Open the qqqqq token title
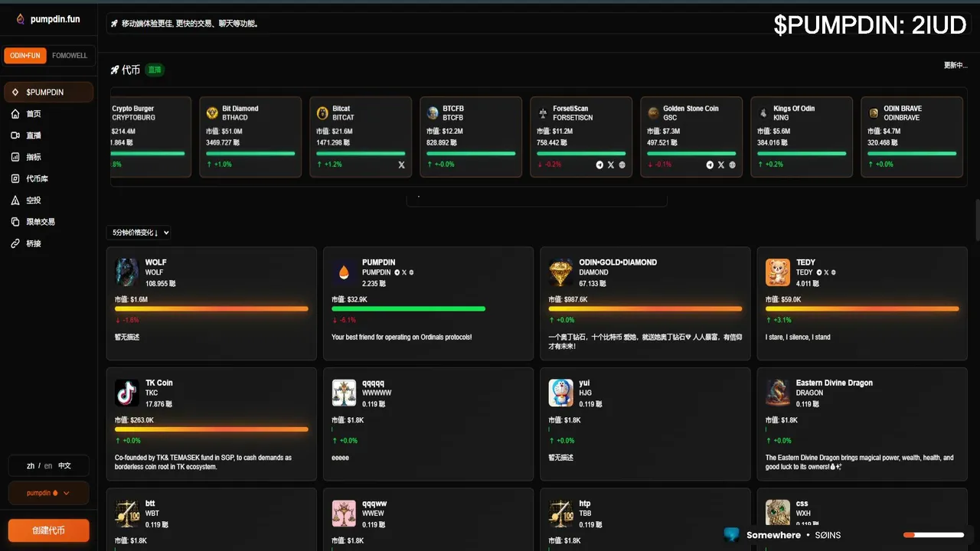 tap(374, 383)
